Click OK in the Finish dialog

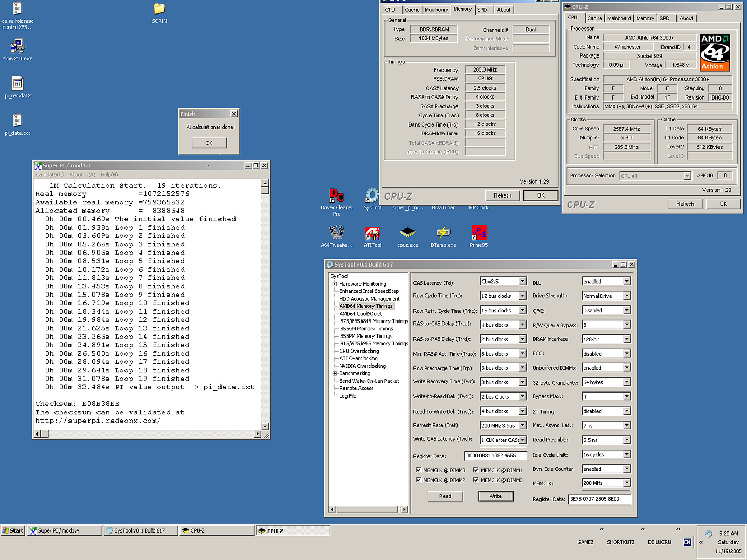209,143
